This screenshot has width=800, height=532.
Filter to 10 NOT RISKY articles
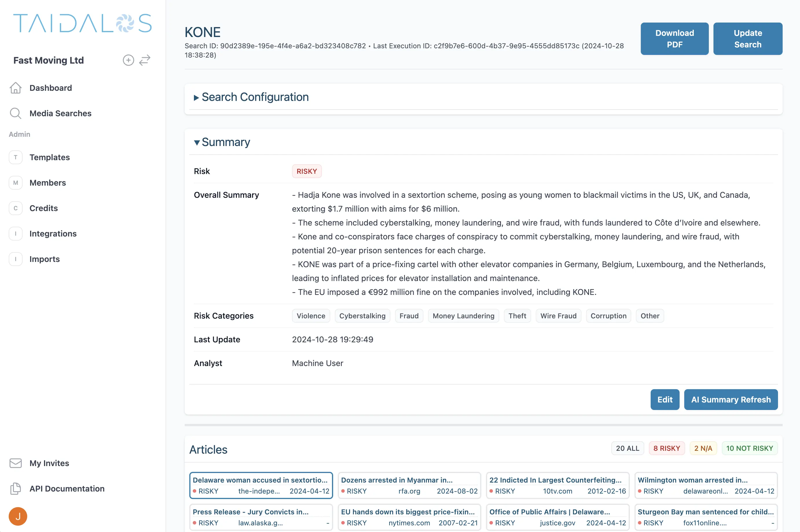coord(750,448)
